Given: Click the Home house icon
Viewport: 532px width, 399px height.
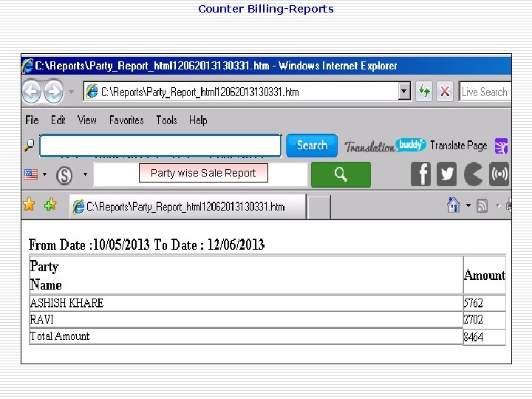Looking at the screenshot, I should pyautogui.click(x=454, y=205).
